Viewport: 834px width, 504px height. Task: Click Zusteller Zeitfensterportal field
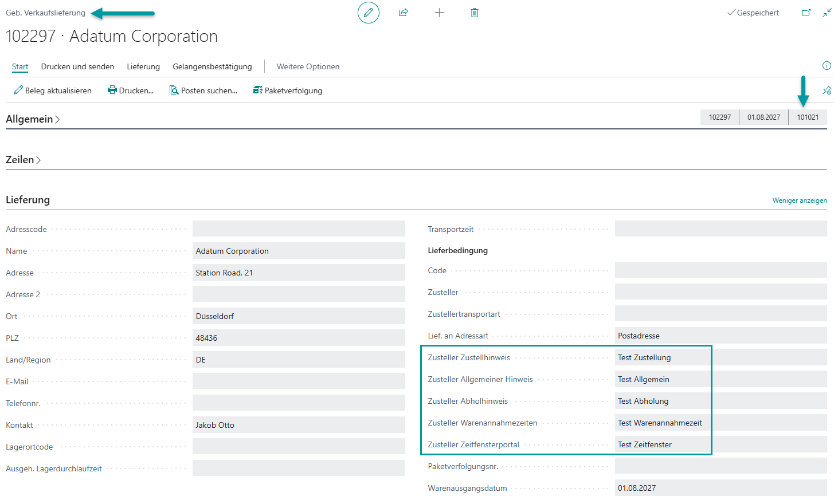(721, 444)
